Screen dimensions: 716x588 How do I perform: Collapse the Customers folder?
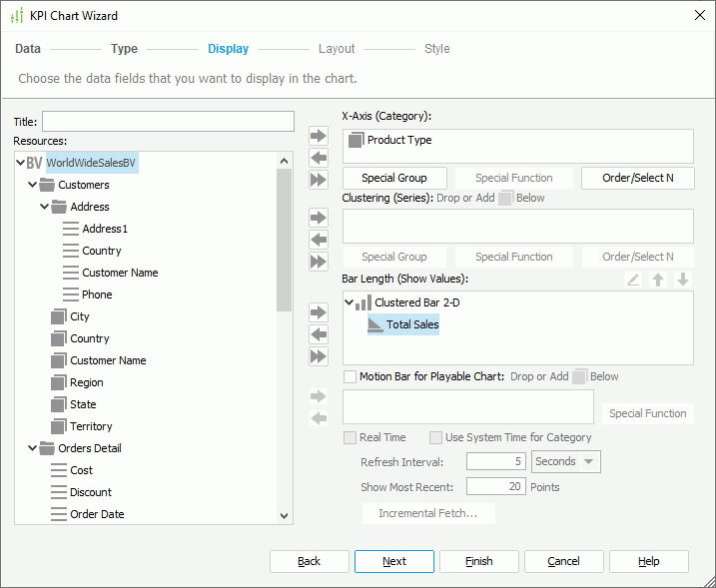(32, 185)
